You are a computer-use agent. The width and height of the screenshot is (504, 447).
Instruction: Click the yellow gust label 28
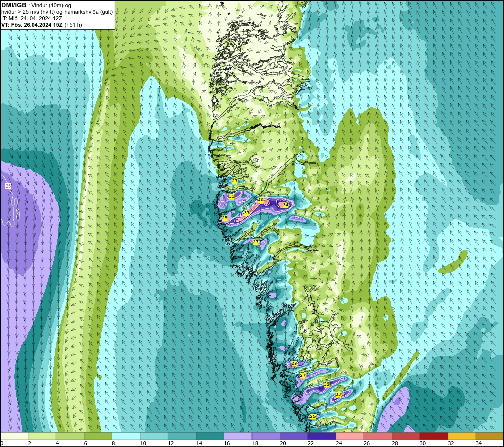pyautogui.click(x=294, y=363)
